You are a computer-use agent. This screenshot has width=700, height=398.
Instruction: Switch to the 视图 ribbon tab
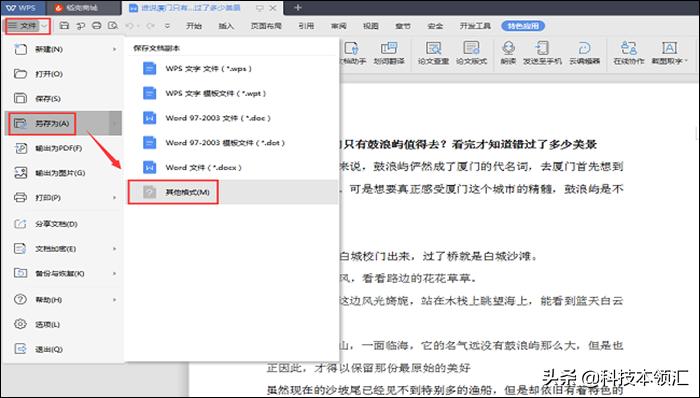[x=371, y=26]
